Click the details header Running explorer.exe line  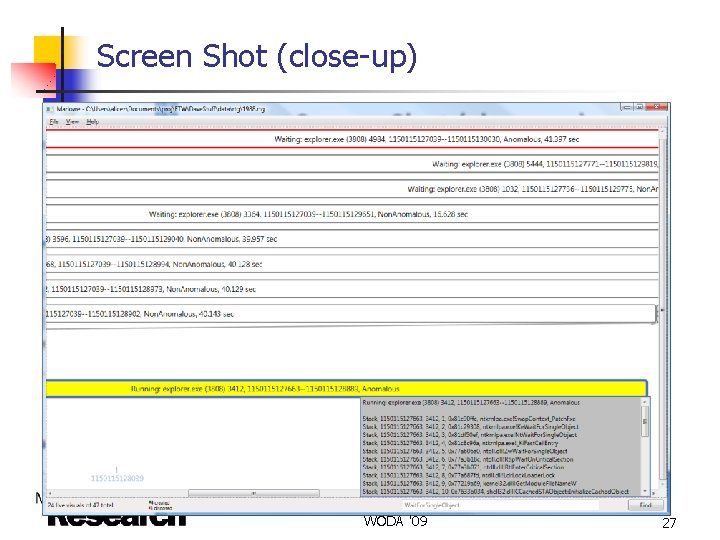pos(471,402)
